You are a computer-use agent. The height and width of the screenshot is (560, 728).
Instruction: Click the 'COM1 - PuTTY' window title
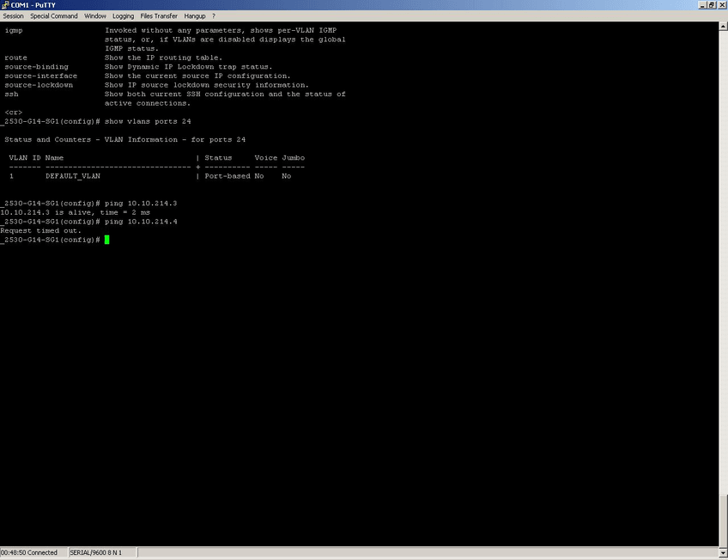(33, 5)
